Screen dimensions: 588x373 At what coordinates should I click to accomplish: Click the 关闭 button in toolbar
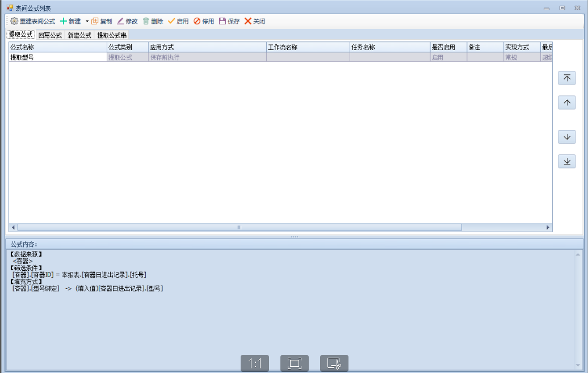[255, 21]
